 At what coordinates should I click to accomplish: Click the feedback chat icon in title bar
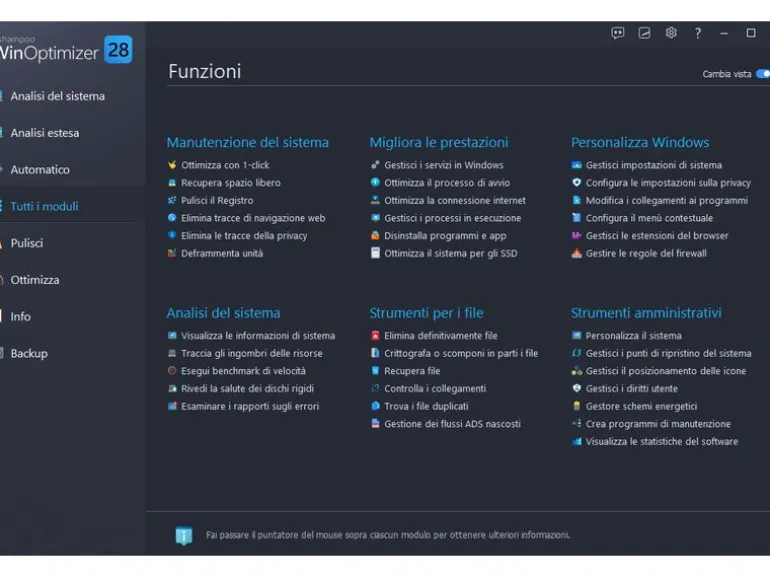pyautogui.click(x=618, y=33)
